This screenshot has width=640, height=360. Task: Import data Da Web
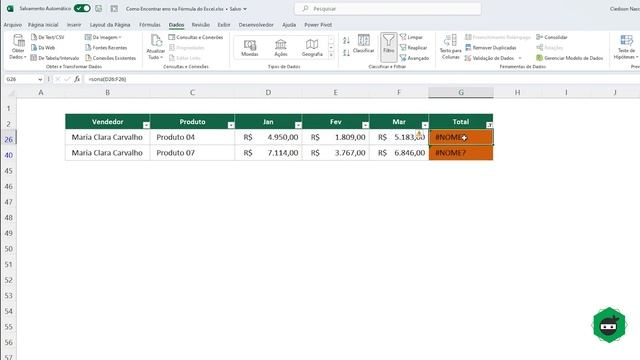click(x=43, y=48)
